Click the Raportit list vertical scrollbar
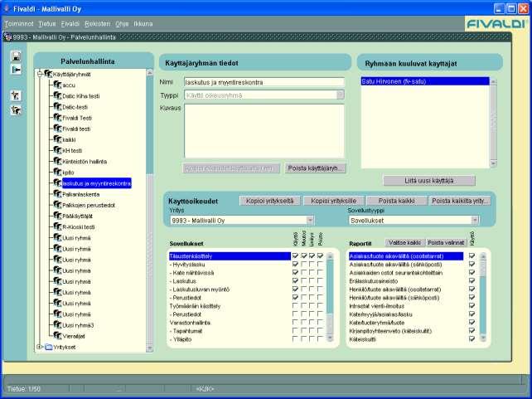 click(483, 297)
